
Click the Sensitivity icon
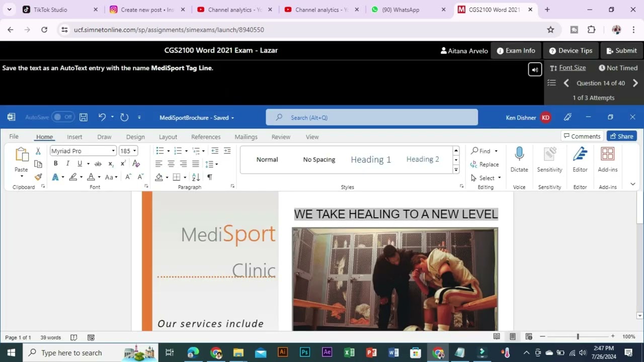(549, 154)
